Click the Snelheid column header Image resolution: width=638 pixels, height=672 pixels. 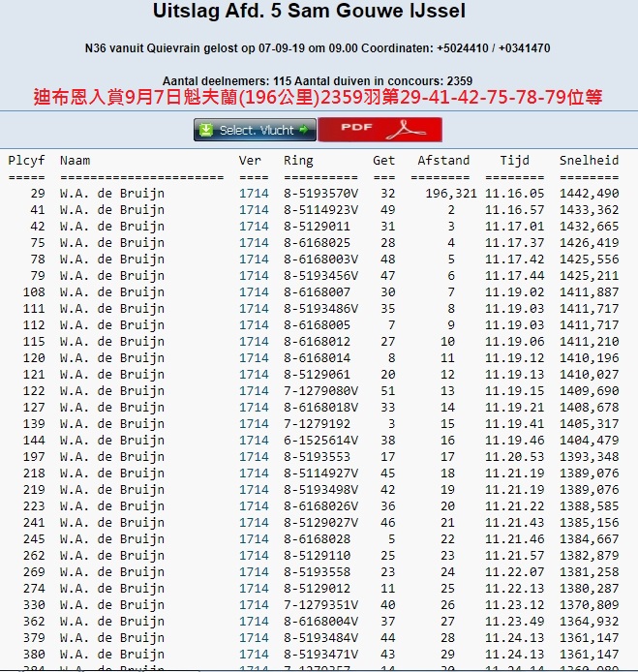tap(589, 161)
